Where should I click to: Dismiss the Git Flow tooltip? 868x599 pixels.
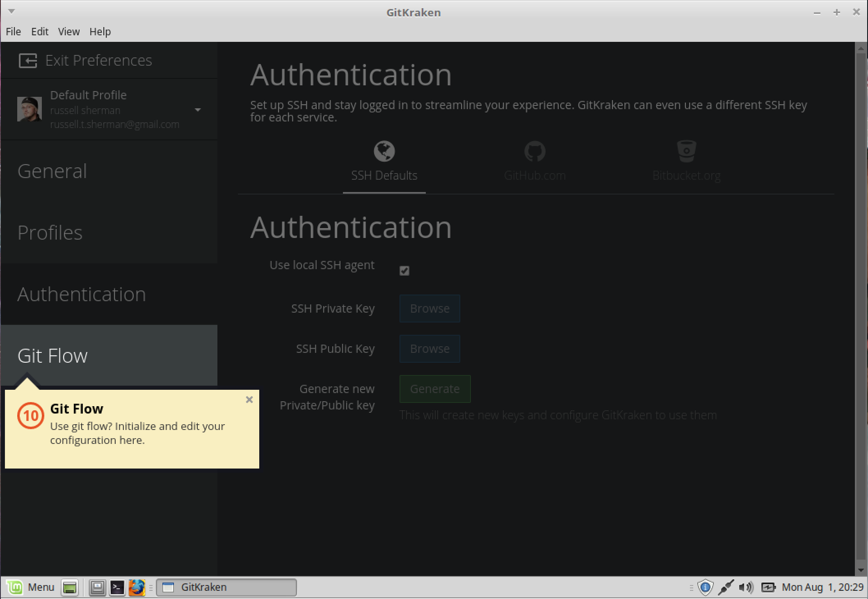pos(249,400)
